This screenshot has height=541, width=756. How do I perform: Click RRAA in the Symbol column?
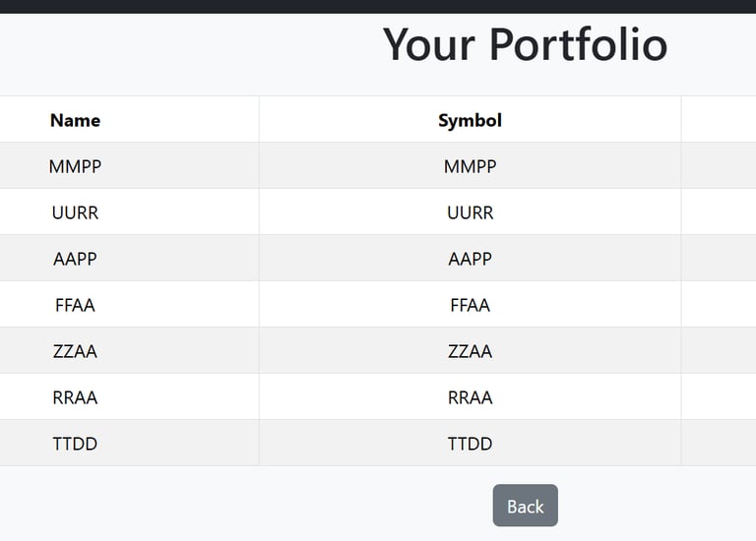pos(470,397)
